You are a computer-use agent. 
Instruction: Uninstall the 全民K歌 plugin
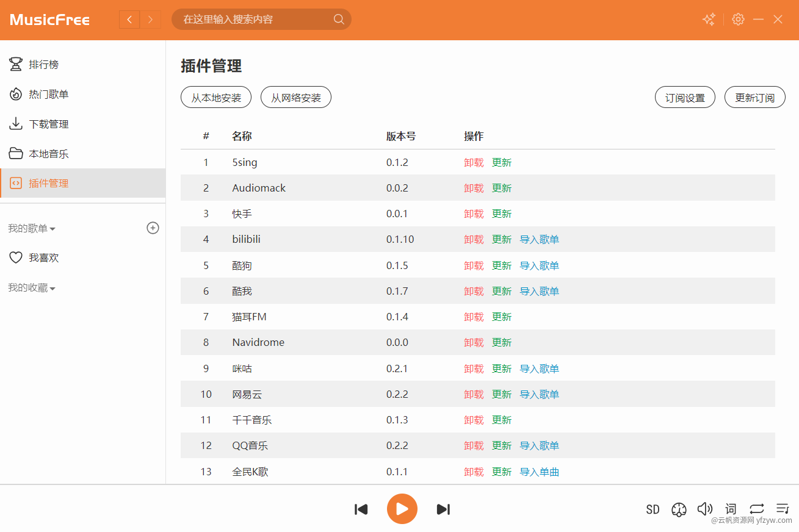point(474,472)
